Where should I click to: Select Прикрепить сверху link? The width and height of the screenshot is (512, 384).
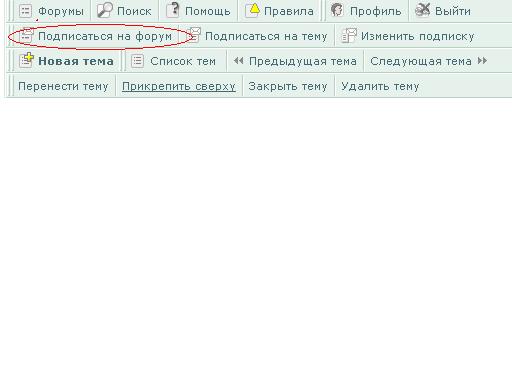click(x=179, y=86)
